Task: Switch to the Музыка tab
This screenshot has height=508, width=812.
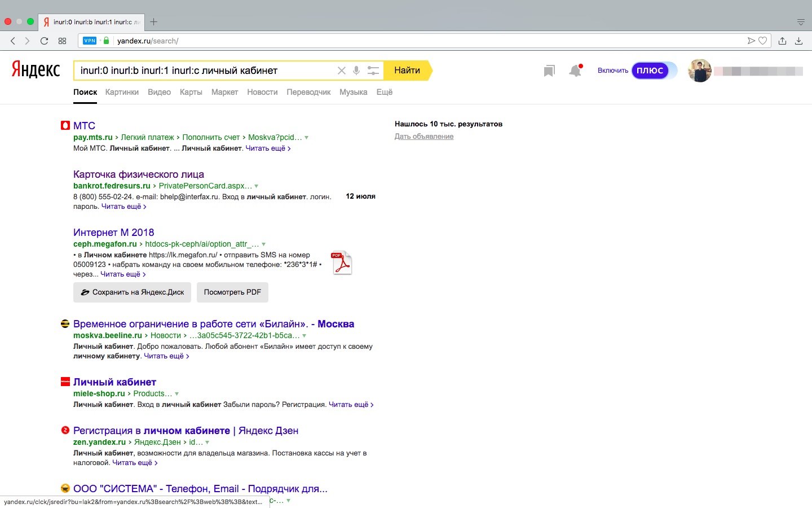Action: click(x=354, y=92)
